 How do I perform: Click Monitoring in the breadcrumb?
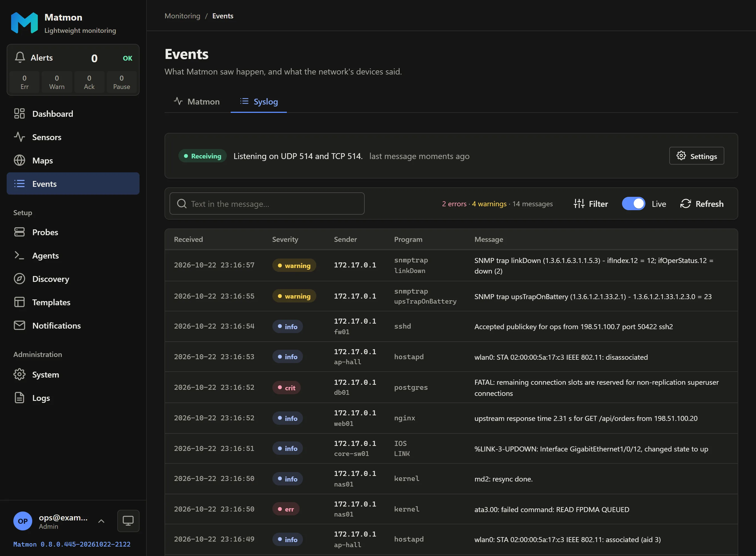point(182,16)
